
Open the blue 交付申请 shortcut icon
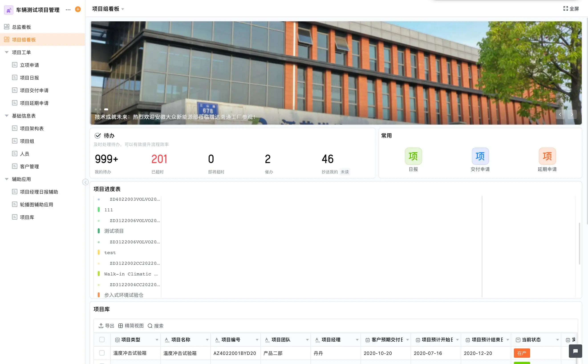480,156
